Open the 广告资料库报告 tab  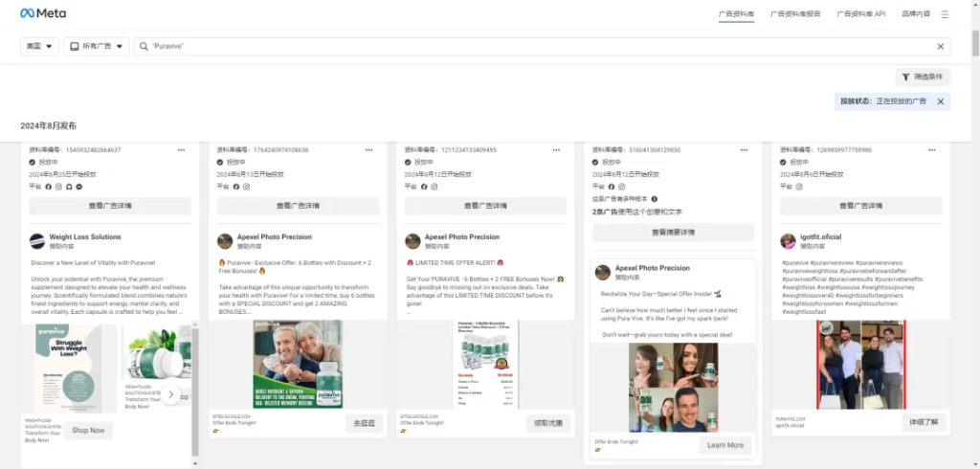795,13
